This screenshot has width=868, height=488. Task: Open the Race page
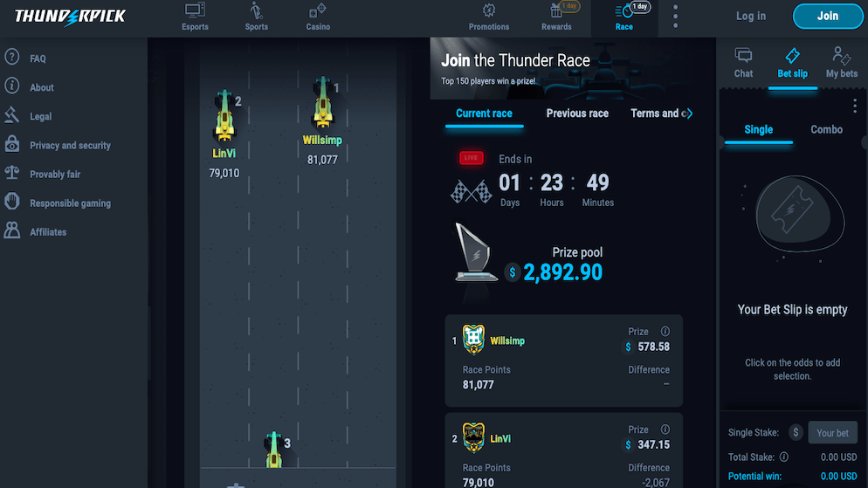(x=623, y=17)
